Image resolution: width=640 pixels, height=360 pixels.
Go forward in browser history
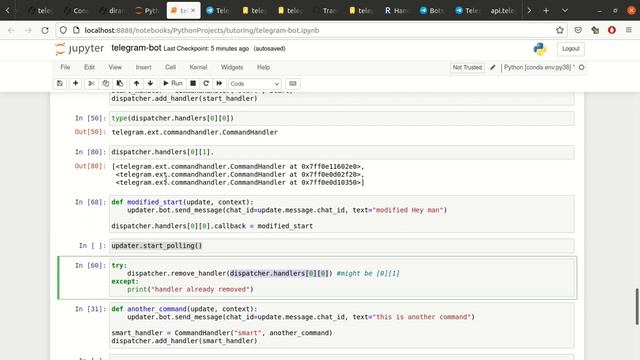28,30
